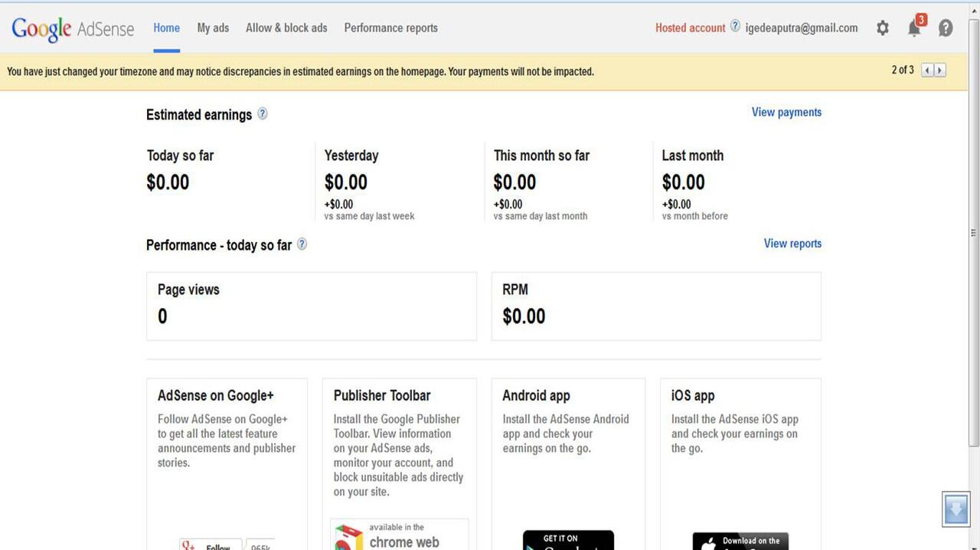Click the help question mark icon in header

(946, 28)
